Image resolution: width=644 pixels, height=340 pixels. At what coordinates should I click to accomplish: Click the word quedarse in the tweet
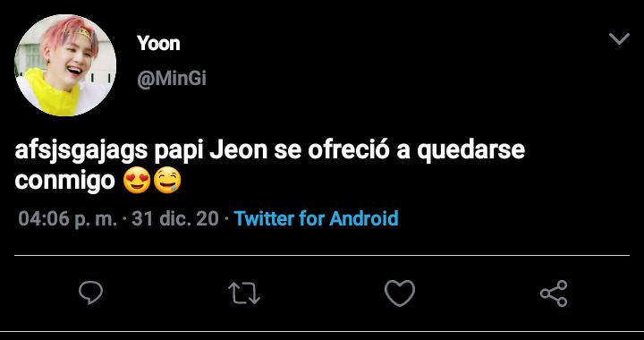pos(470,151)
